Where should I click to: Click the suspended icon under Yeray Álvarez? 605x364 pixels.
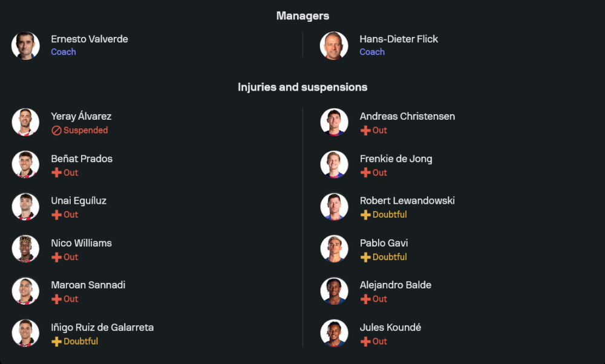pos(56,131)
